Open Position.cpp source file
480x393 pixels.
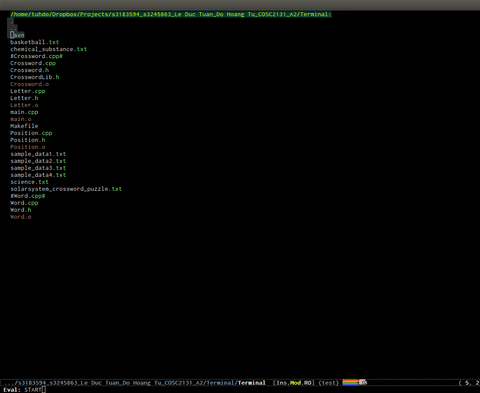[31, 133]
